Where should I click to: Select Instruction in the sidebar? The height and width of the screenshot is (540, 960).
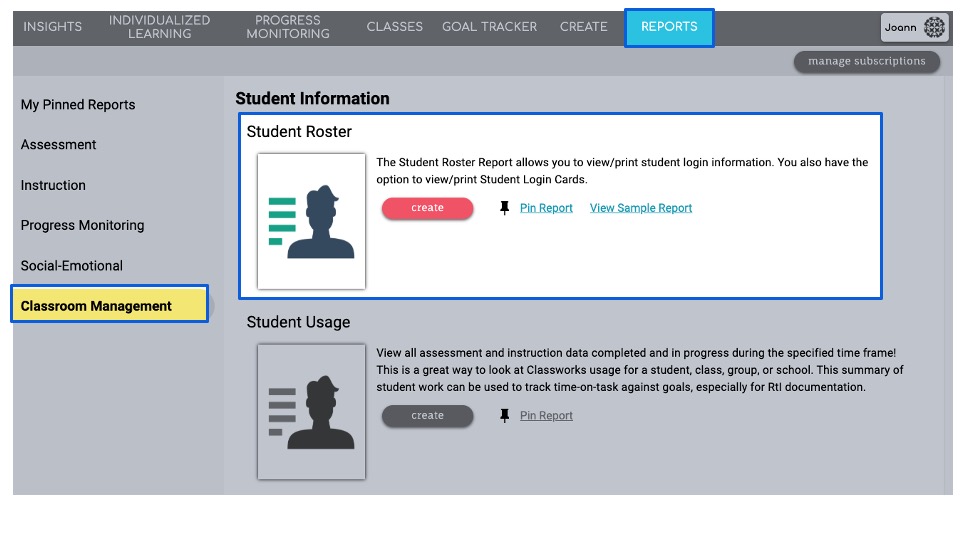point(53,185)
